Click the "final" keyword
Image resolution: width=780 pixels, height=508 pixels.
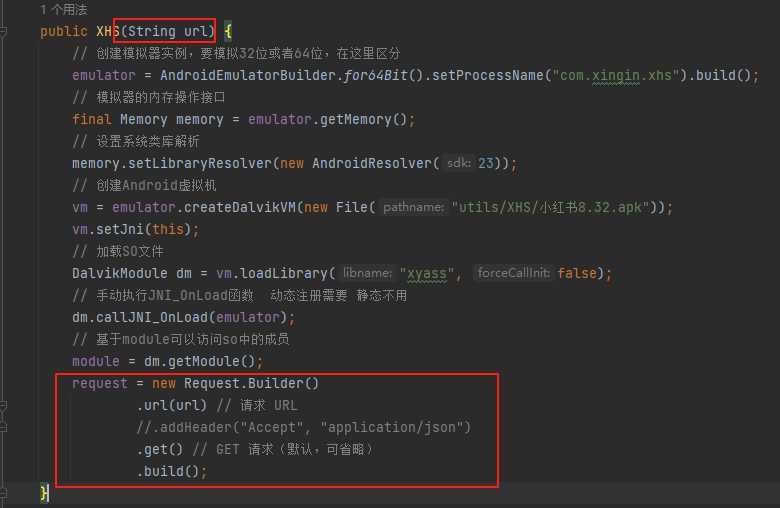[x=92, y=119]
